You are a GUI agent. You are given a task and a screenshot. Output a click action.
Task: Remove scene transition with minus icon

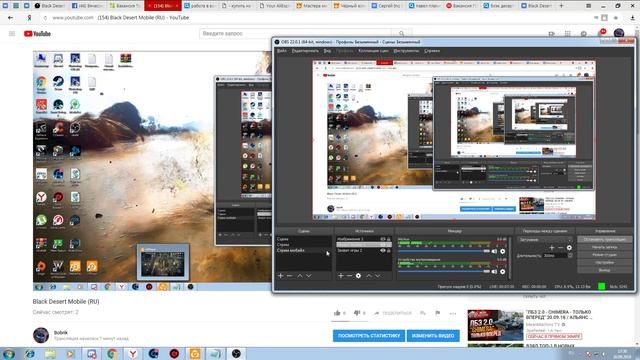click(560, 247)
